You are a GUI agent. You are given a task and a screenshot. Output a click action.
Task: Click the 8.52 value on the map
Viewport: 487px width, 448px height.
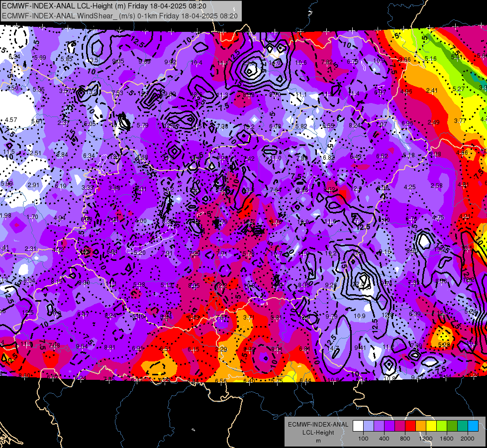329,189
